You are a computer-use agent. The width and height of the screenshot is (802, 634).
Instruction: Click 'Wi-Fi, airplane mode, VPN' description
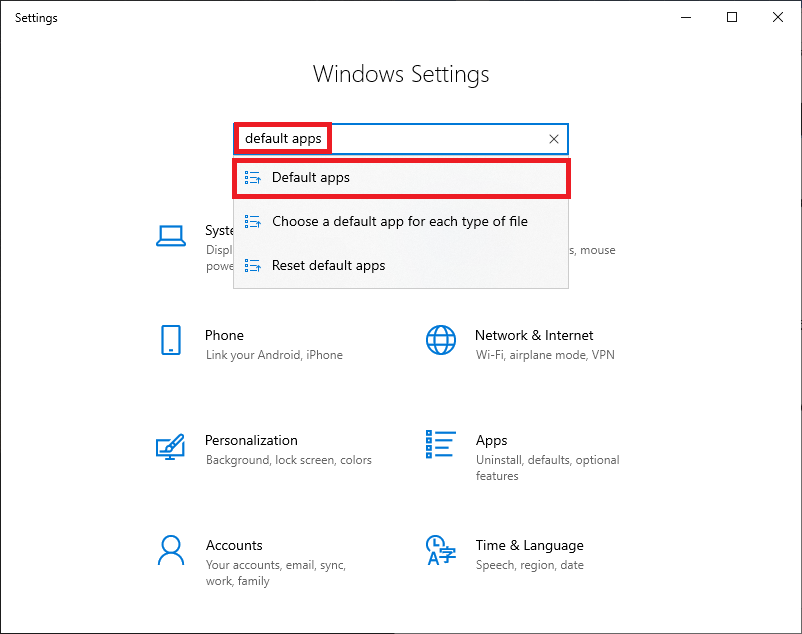click(x=545, y=355)
